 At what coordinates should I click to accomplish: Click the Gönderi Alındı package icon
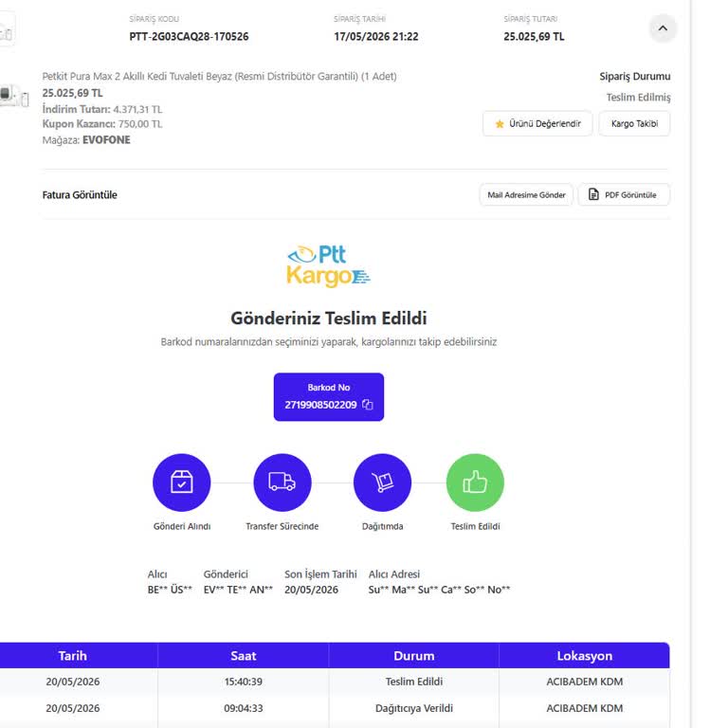tap(182, 482)
